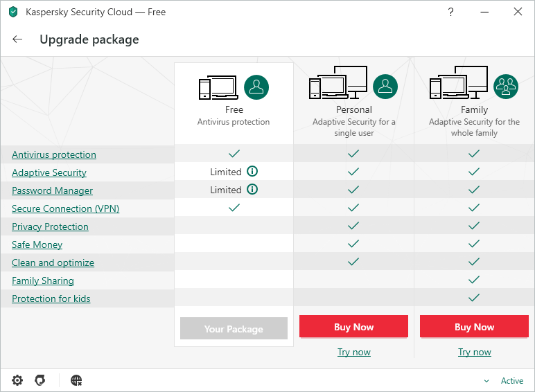Click the Personal plan devices illustration
This screenshot has width=535, height=392.
pos(338,82)
